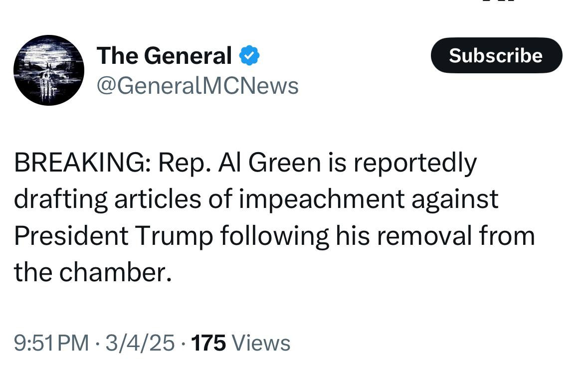Click the word Views in the footer
The height and width of the screenshot is (373, 588).
point(261,343)
